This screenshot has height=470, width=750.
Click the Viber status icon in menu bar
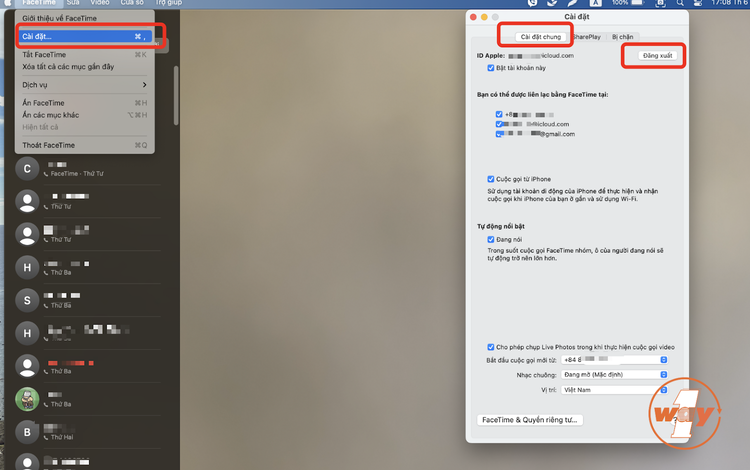(x=532, y=3)
